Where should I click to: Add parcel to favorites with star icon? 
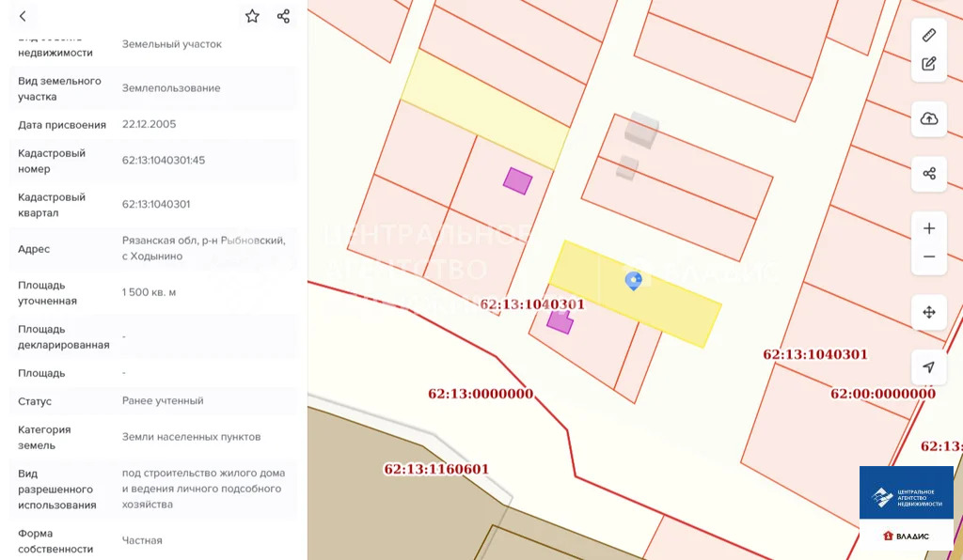[x=252, y=17]
